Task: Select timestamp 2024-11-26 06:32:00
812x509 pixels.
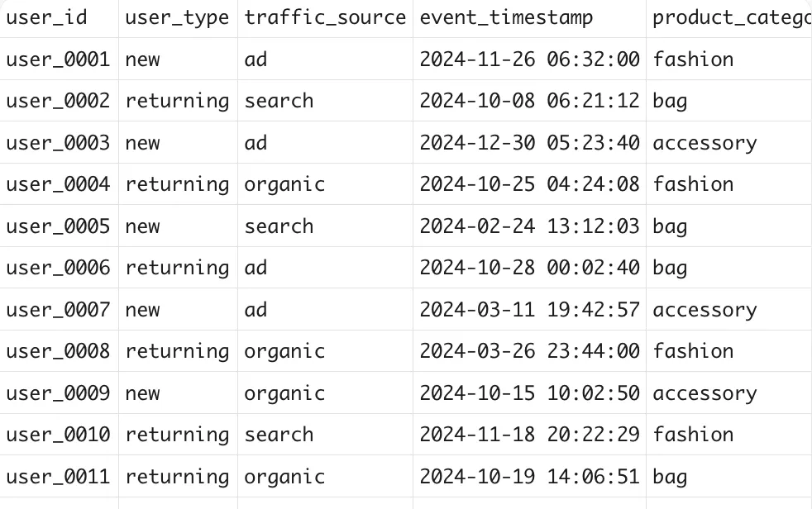Action: pos(529,59)
